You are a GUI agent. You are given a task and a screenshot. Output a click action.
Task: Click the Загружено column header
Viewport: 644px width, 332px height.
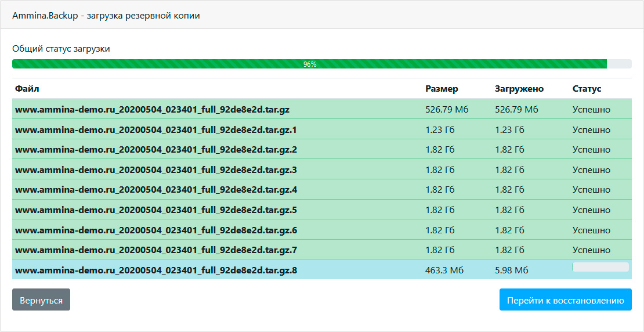pos(519,89)
